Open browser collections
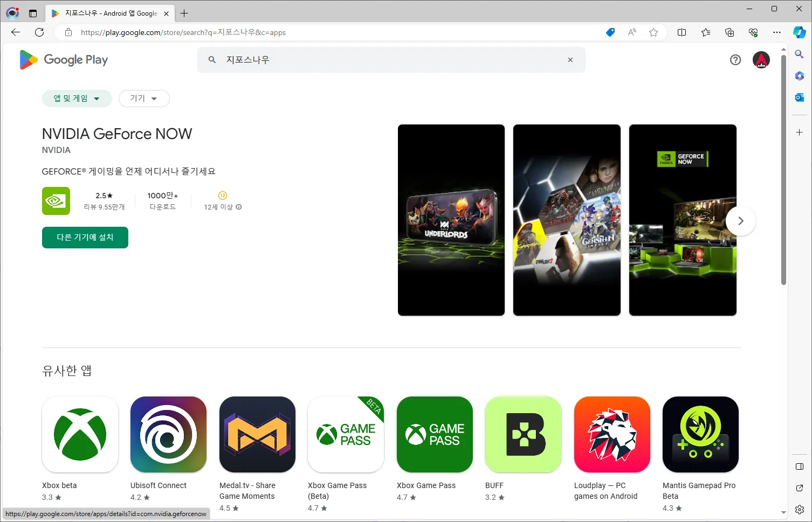 (730, 32)
